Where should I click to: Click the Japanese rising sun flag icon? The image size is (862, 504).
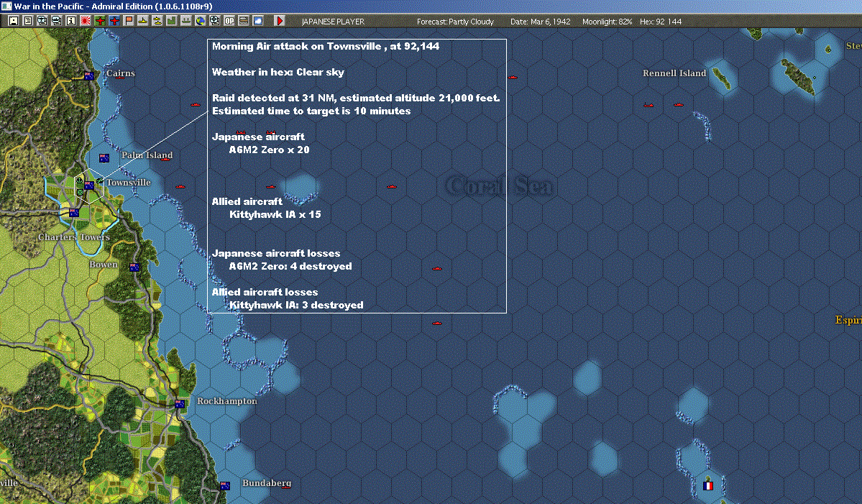[x=86, y=21]
